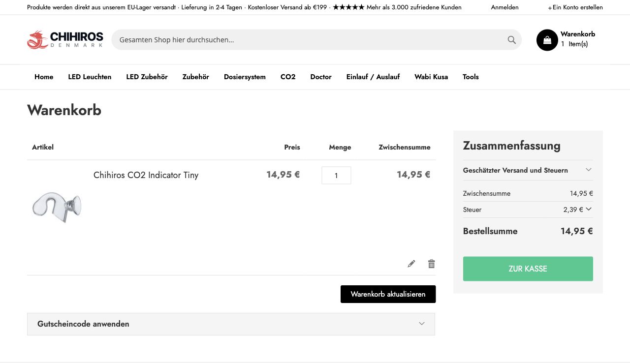Image resolution: width=630 pixels, height=364 pixels.
Task: Open Dosiersystem menu item
Action: coord(245,77)
